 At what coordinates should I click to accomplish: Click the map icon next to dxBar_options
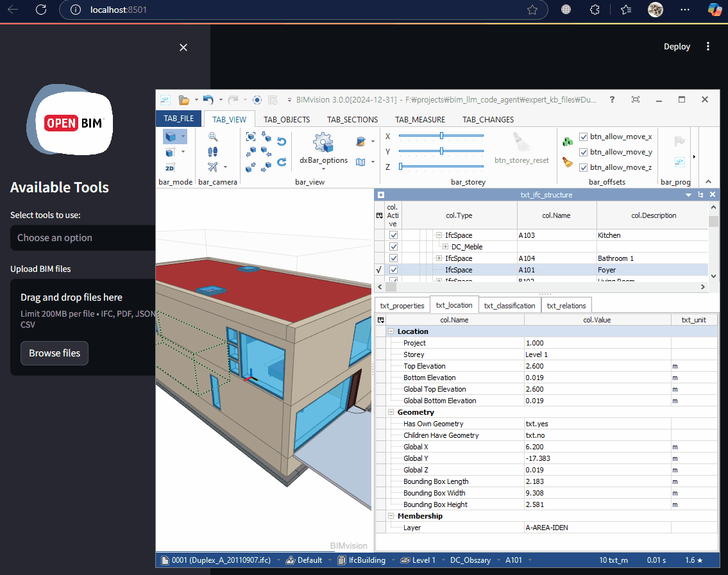point(360,163)
